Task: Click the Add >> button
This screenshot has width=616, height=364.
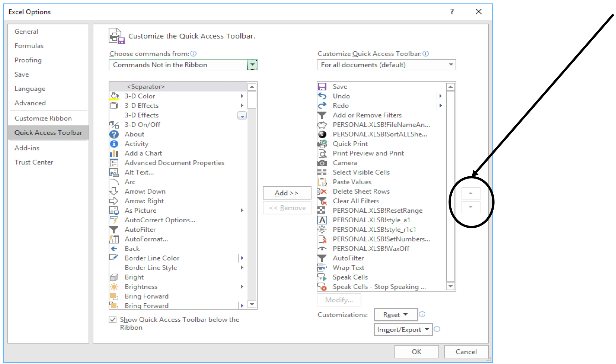Action: (287, 193)
